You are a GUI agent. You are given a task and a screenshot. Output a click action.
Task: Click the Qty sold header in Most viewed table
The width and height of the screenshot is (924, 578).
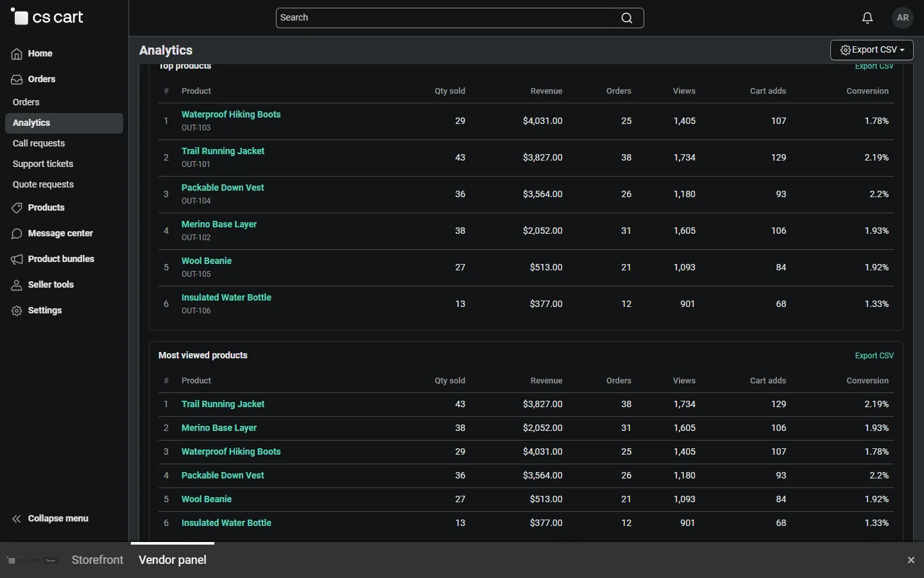tap(450, 381)
